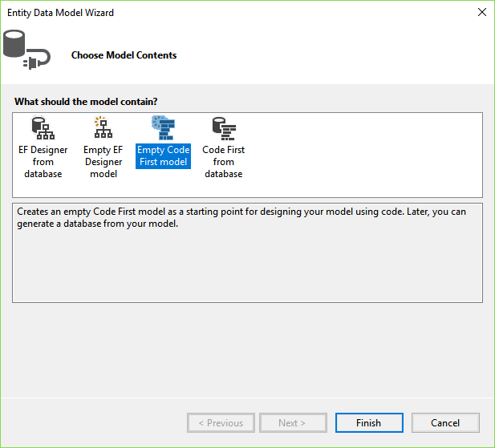Click the 'Empty EF Designer model' label
495x448 pixels.
[103, 162]
